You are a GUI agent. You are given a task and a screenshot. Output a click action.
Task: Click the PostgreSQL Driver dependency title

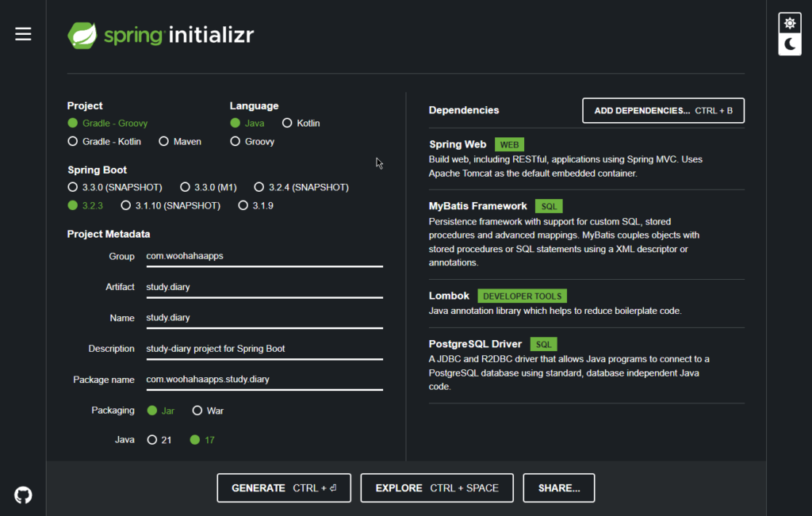(x=476, y=344)
